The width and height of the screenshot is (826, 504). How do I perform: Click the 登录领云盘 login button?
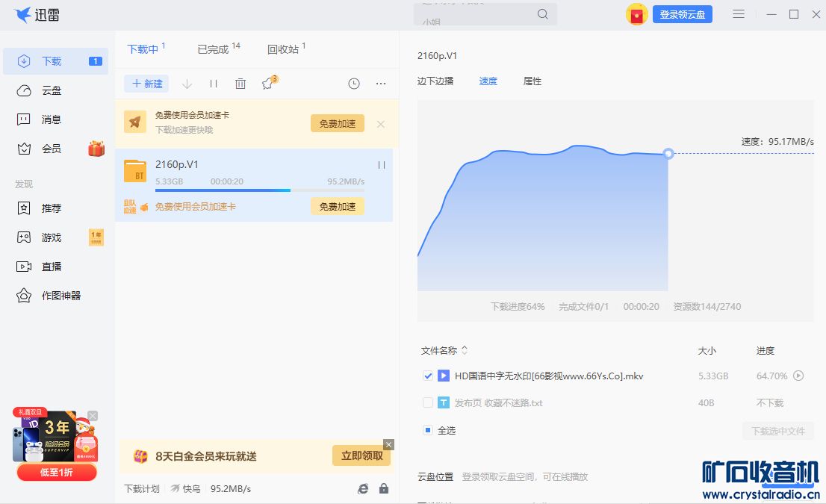pyautogui.click(x=682, y=14)
